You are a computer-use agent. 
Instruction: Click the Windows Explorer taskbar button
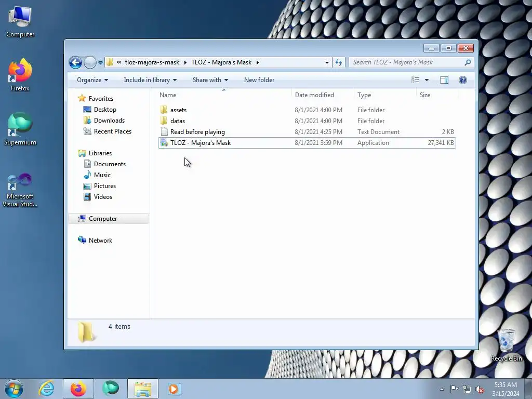[x=142, y=389]
